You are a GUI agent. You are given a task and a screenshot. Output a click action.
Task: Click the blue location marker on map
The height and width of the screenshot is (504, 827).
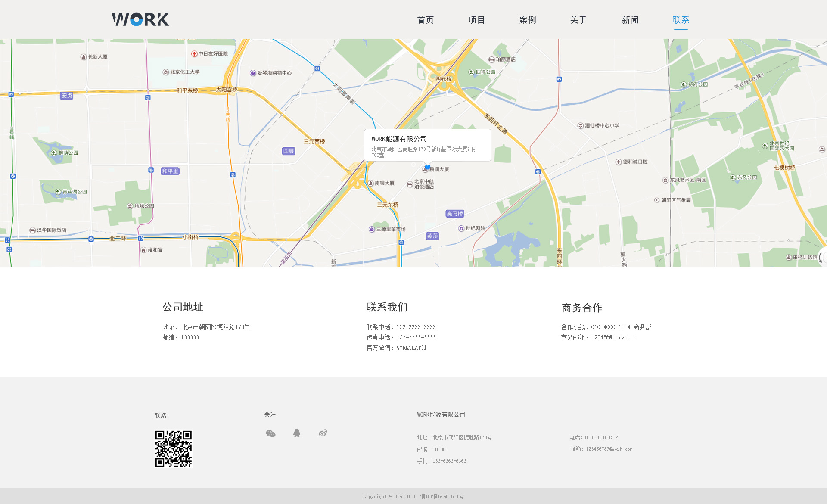pos(427,167)
